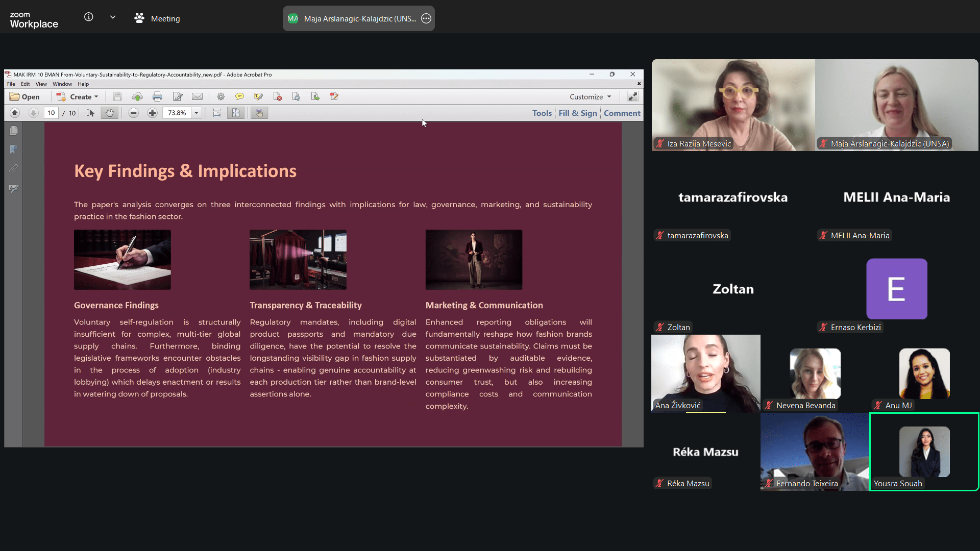The width and height of the screenshot is (980, 551).
Task: Open the bookmarks panel icon
Action: click(x=14, y=149)
